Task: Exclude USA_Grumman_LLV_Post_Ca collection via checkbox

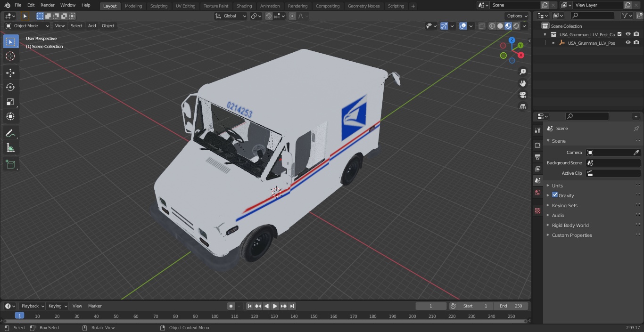Action: tap(619, 34)
